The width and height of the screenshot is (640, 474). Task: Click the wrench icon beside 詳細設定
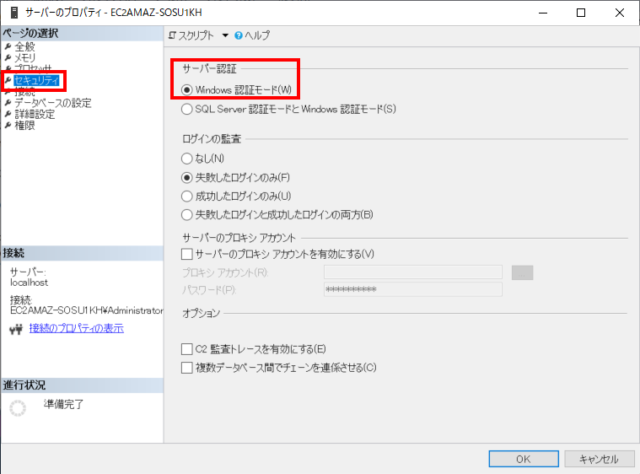coord(8,114)
